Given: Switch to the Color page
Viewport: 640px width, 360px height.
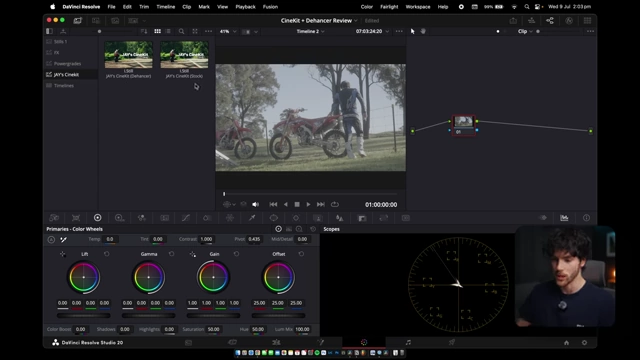Looking at the screenshot, I should tap(364, 342).
